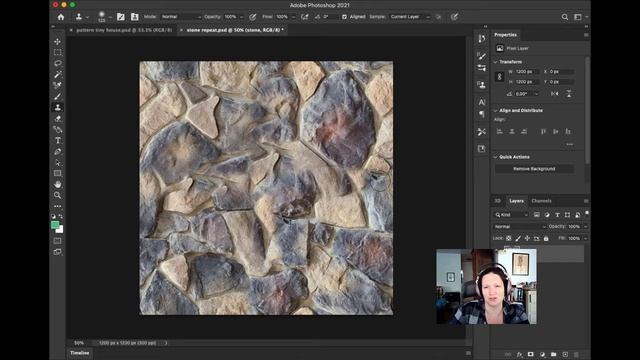Collapse the Transform section
Image resolution: width=640 pixels, height=360 pixels.
[x=496, y=62]
